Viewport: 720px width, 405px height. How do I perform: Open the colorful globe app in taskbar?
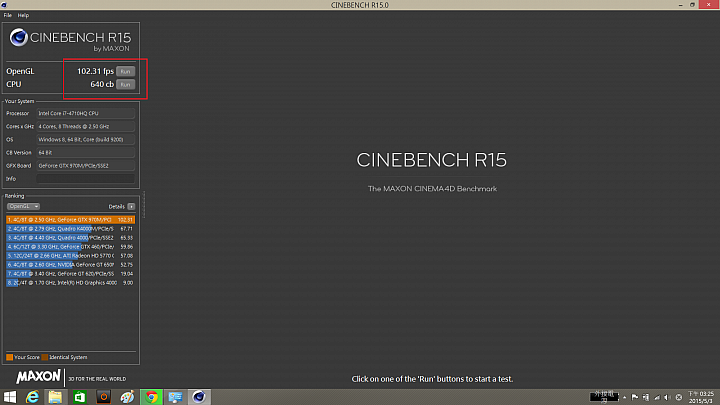[x=127, y=397]
